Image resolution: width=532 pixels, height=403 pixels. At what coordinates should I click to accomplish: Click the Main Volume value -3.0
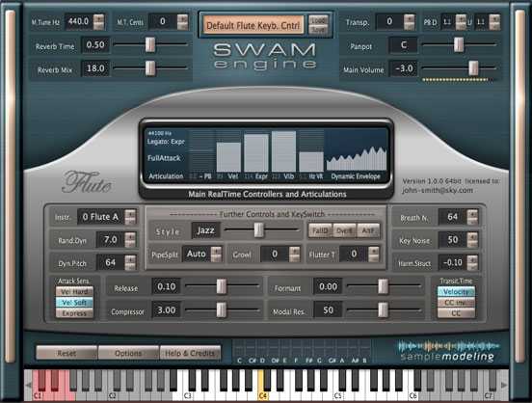[404, 68]
